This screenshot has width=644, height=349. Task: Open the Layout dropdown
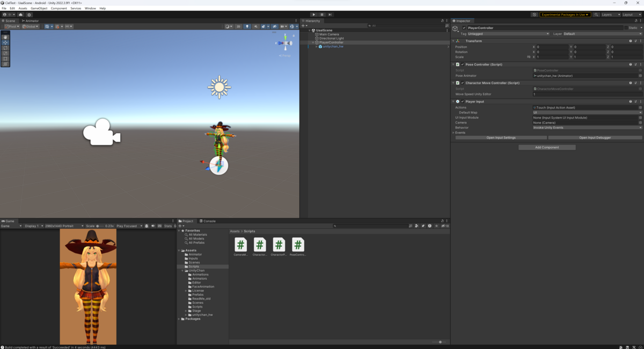pos(631,14)
